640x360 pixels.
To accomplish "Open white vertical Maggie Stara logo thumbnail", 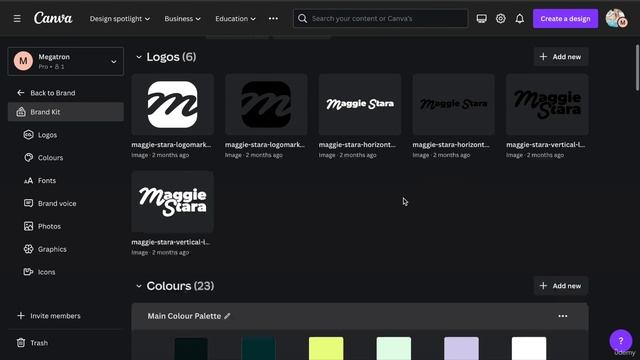I will pyautogui.click(x=172, y=202).
